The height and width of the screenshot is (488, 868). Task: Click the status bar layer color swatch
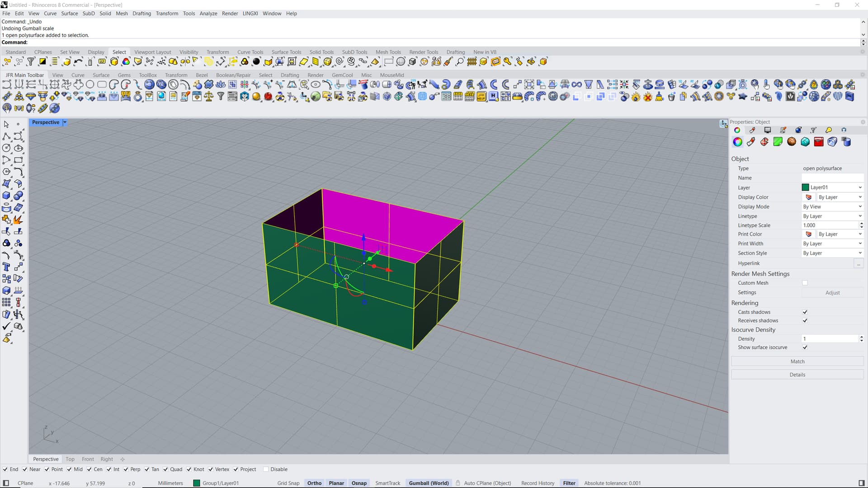click(x=196, y=483)
